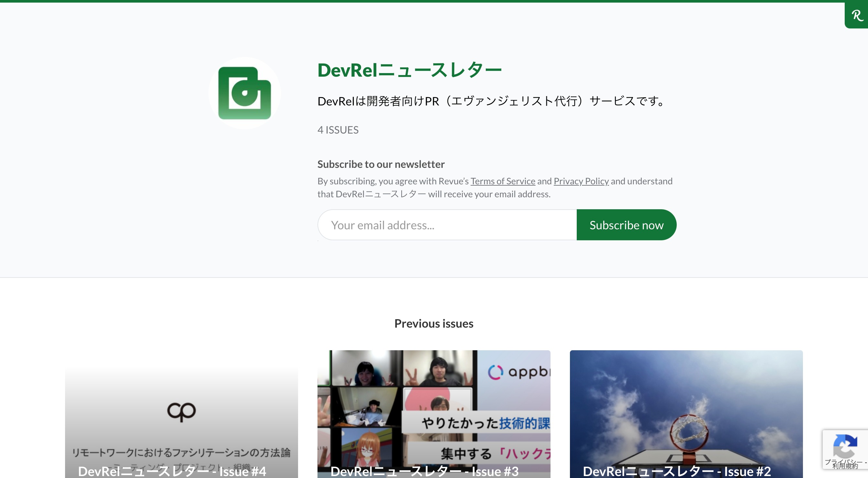The width and height of the screenshot is (868, 478).
Task: Click the reCAPTCHA 利用規約 link
Action: pyautogui.click(x=845, y=467)
